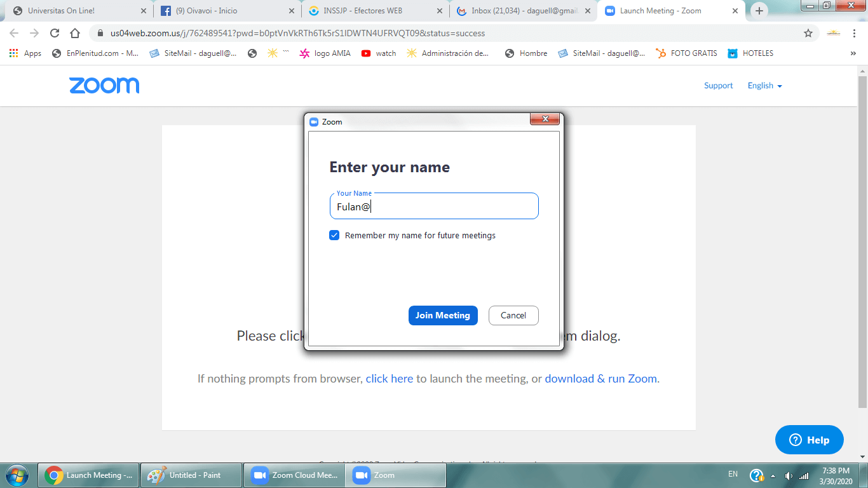Open the download & run Zoom link
This screenshot has width=868, height=488.
600,379
